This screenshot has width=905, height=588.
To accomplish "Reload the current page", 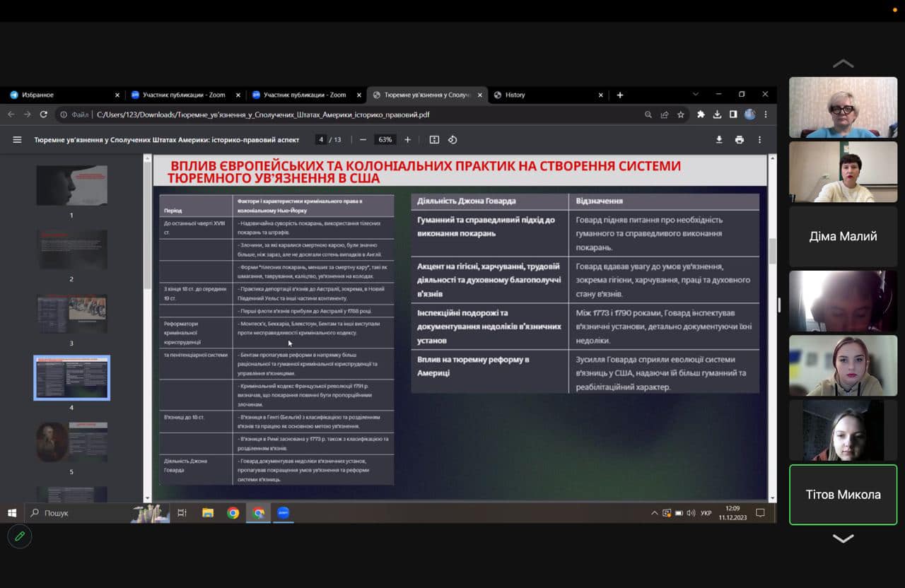I will [44, 114].
